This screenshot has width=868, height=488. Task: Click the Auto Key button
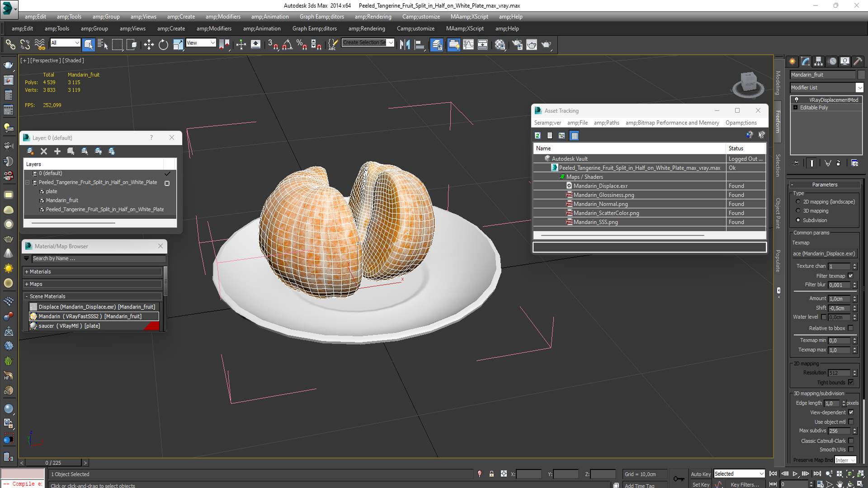[x=700, y=474]
